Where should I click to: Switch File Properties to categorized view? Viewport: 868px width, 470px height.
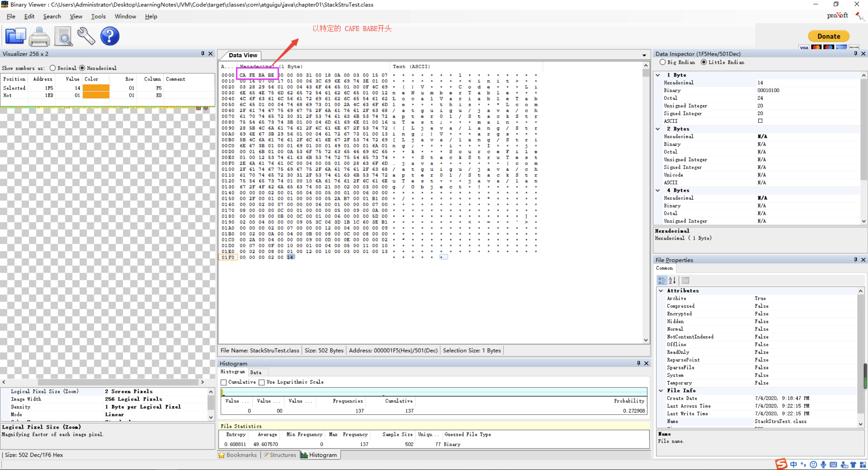pos(662,280)
